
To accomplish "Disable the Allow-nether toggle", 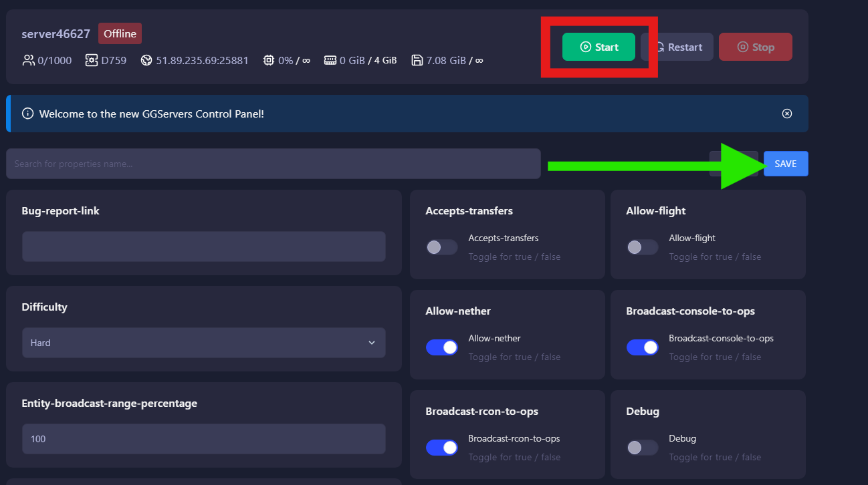I will [441, 347].
